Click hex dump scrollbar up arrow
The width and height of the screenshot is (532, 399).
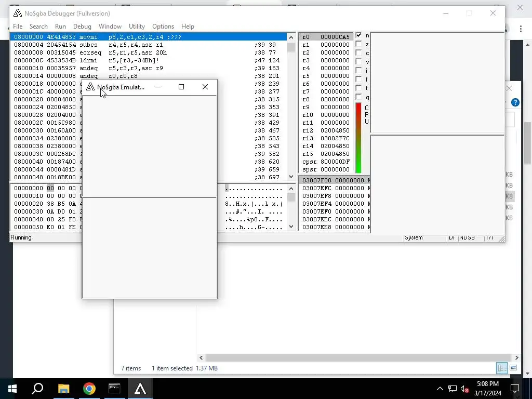point(291,188)
